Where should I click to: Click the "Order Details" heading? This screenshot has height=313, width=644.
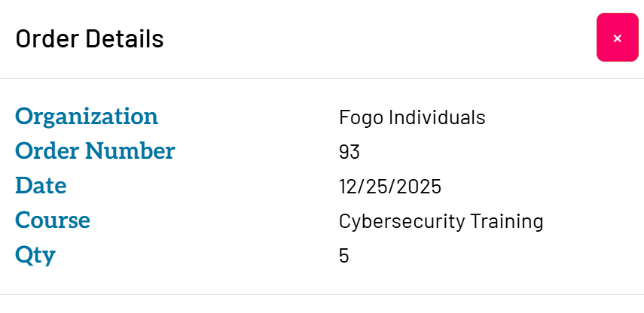90,38
